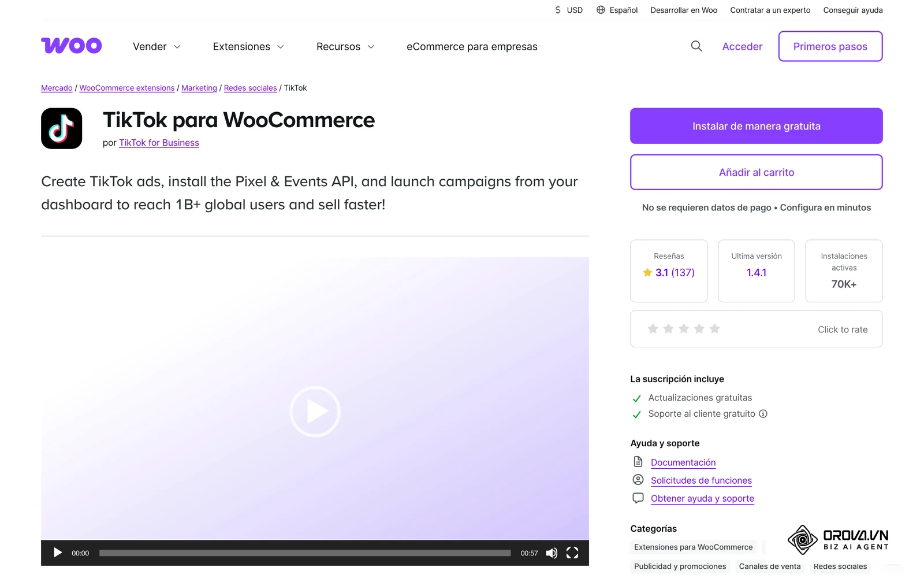Screen dimensions: 924x578
Task: Click the Acceder link
Action: click(x=742, y=46)
